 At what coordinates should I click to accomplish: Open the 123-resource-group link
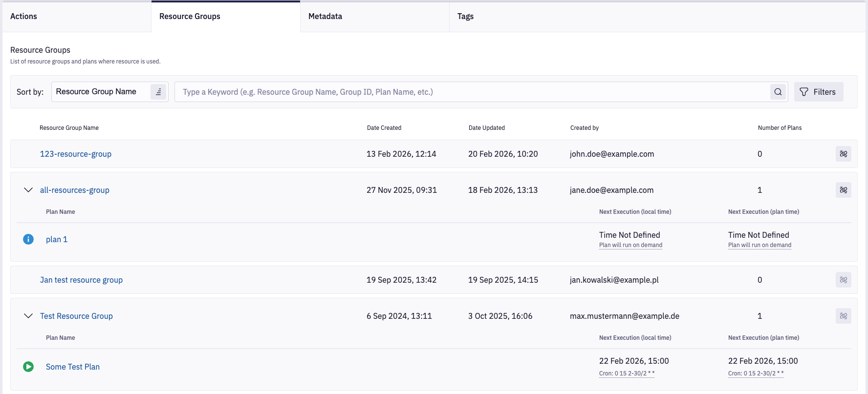coord(76,154)
